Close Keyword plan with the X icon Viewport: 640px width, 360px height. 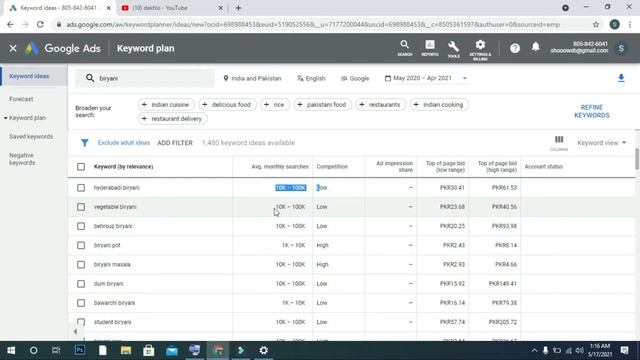click(13, 48)
